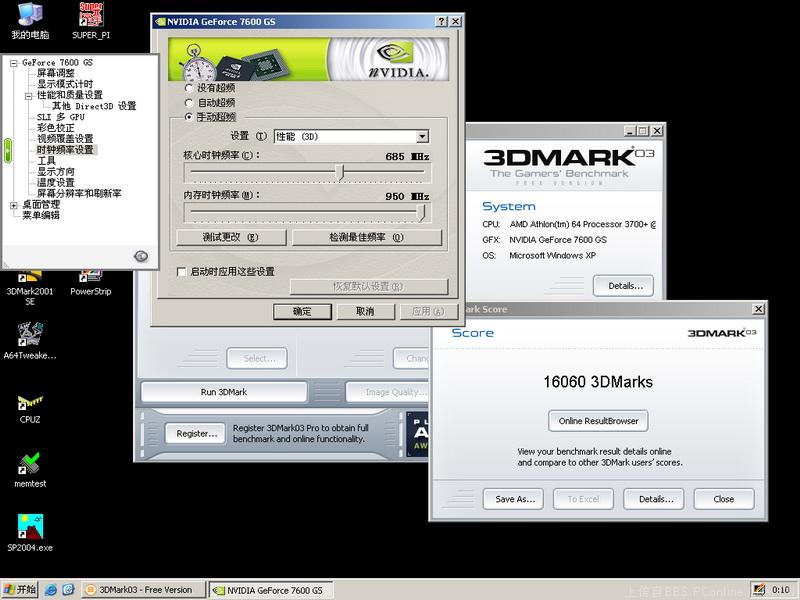Click the 950 MHz memory clock value
This screenshot has width=800, height=600.
(407, 196)
